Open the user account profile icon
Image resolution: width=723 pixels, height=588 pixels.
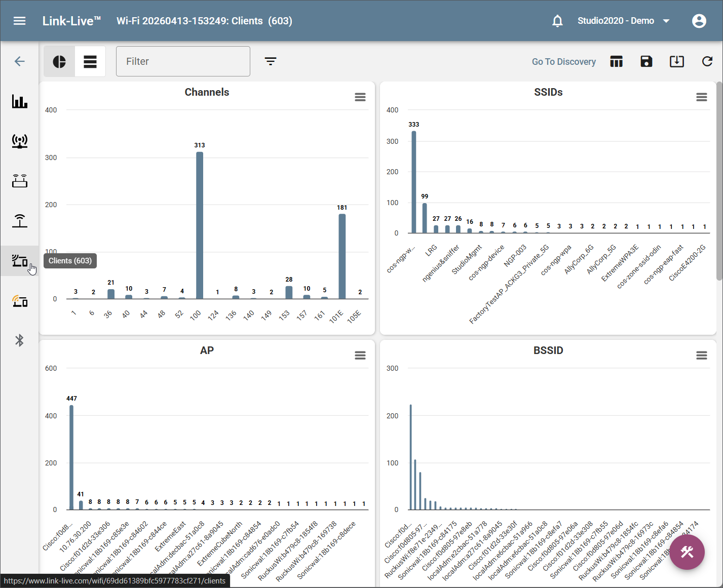699,21
